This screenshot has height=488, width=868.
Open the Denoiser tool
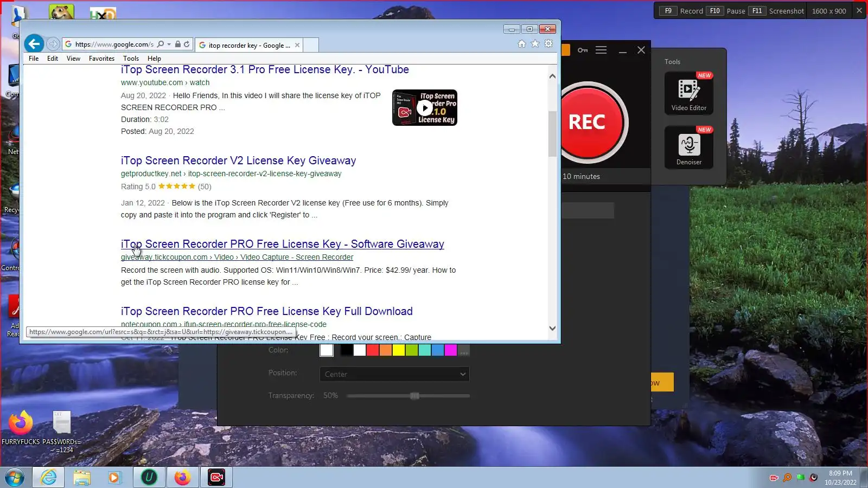(x=689, y=147)
